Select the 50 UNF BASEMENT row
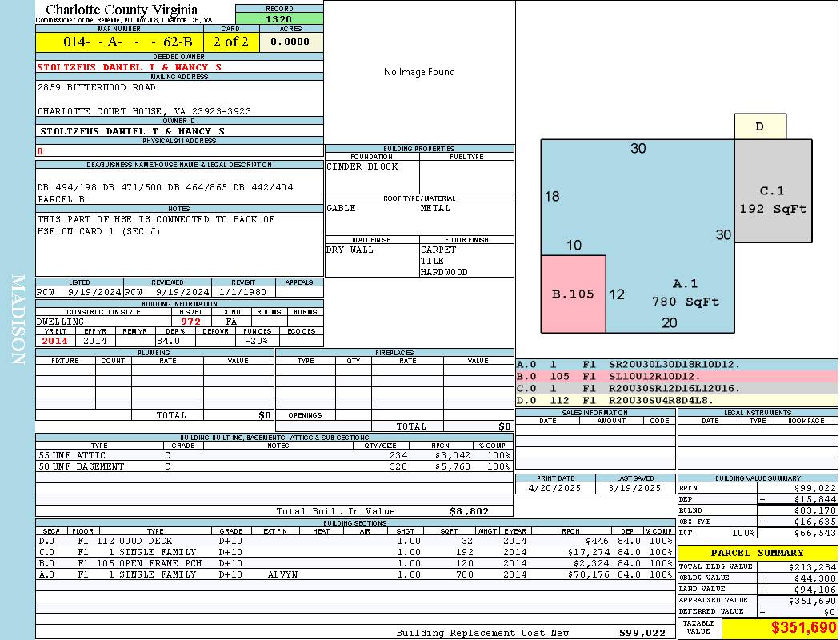Viewport: 840px width, 640px height. click(x=273, y=466)
